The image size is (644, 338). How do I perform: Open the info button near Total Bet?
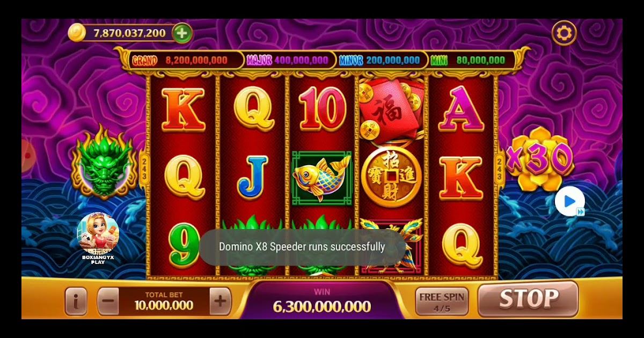(76, 302)
